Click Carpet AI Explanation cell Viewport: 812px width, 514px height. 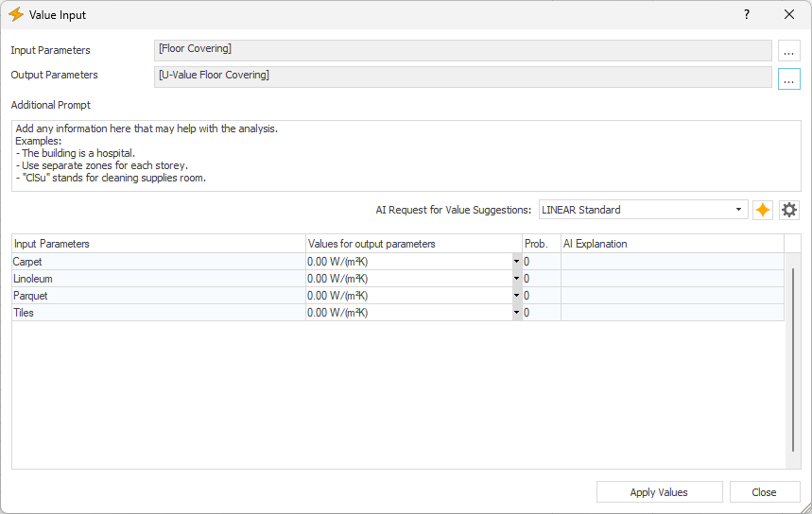tap(672, 262)
